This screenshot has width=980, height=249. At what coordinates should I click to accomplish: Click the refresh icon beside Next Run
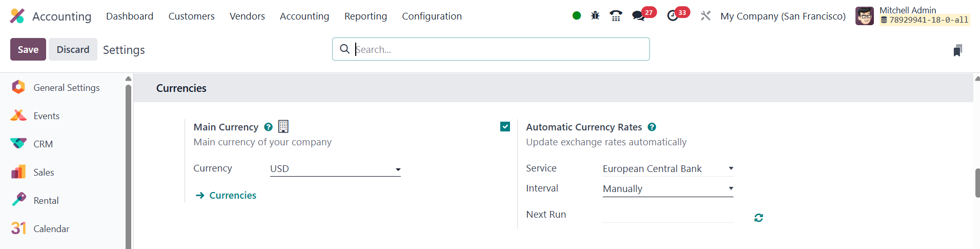point(759,218)
